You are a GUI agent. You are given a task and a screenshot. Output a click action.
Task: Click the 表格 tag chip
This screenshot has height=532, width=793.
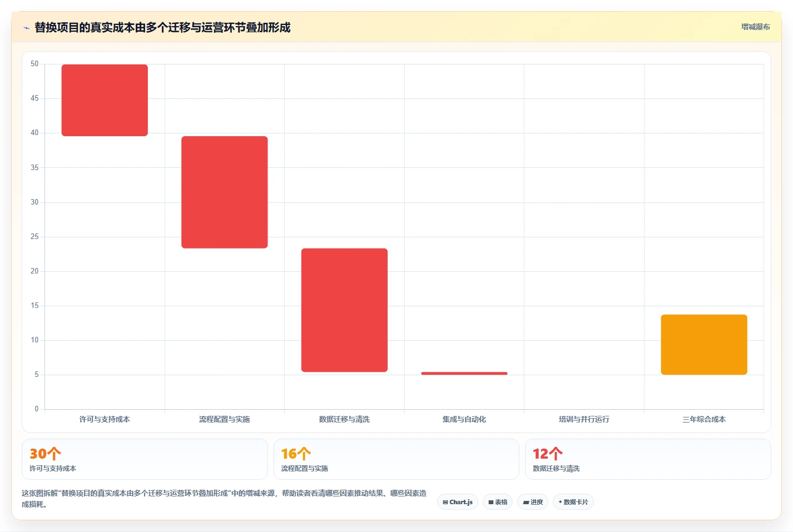coord(498,502)
